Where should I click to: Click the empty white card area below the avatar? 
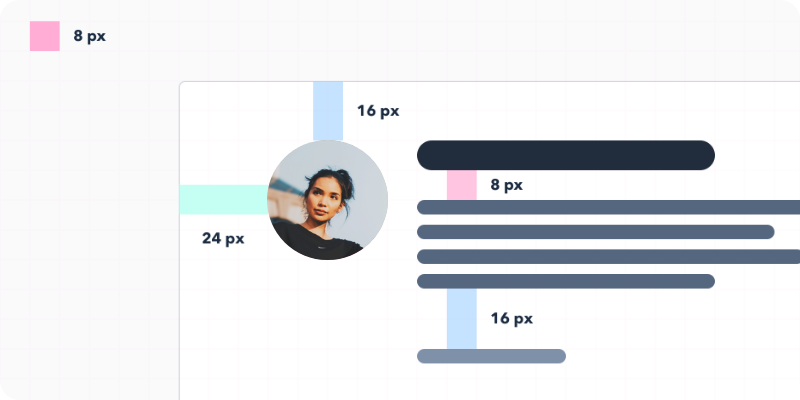300,330
